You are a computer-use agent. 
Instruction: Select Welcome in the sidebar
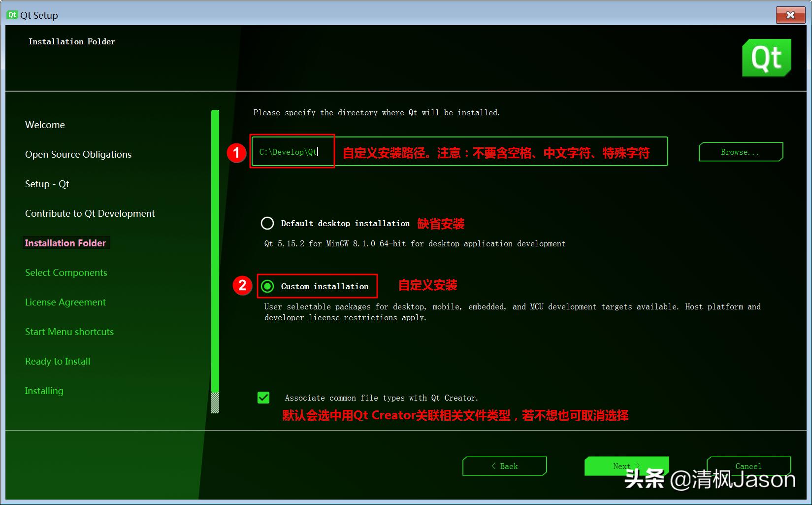pos(45,125)
